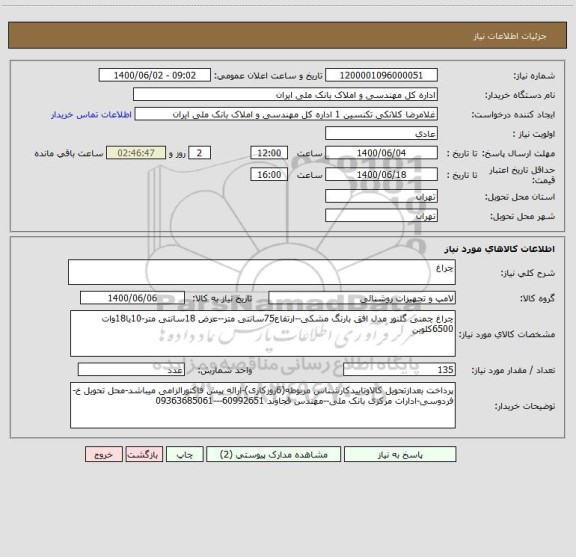Click the شماره نیاز label
The image size is (576, 557).
(x=534, y=76)
